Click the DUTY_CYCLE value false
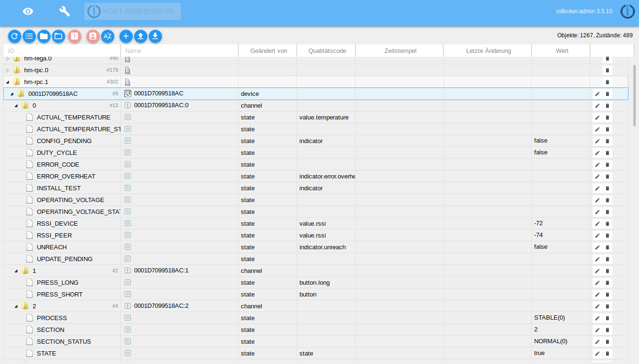 coord(541,152)
